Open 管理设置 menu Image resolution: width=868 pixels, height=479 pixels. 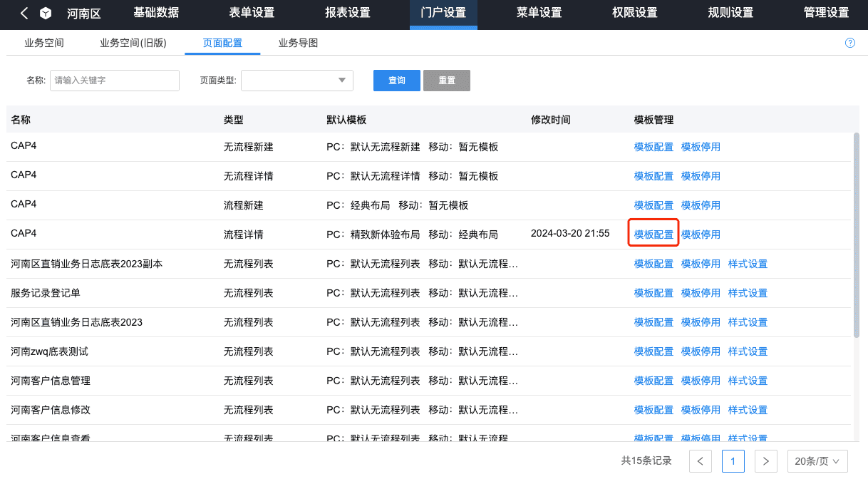click(x=826, y=13)
